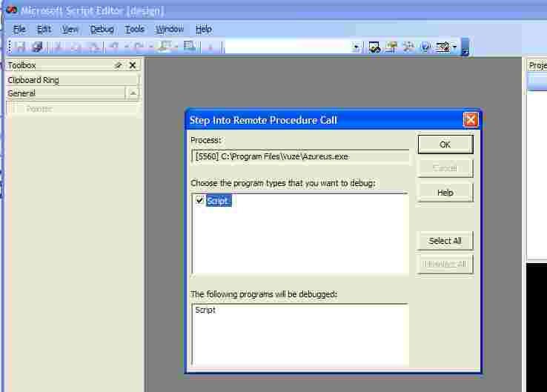
Task: Pin the Toolbox panel with pushpin icon
Action: coord(118,65)
